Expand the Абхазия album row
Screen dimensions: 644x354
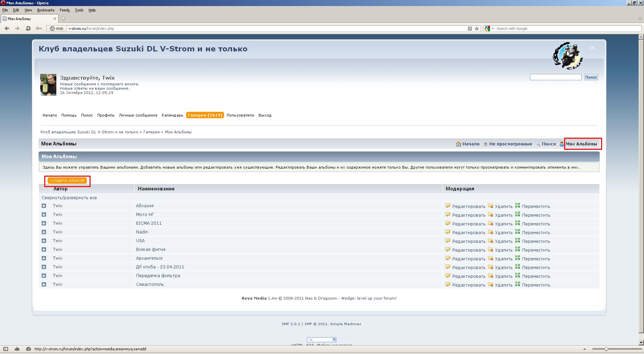[x=44, y=206]
